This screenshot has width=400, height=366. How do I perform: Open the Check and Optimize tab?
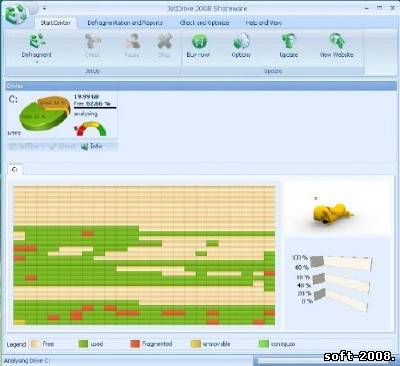coord(204,23)
